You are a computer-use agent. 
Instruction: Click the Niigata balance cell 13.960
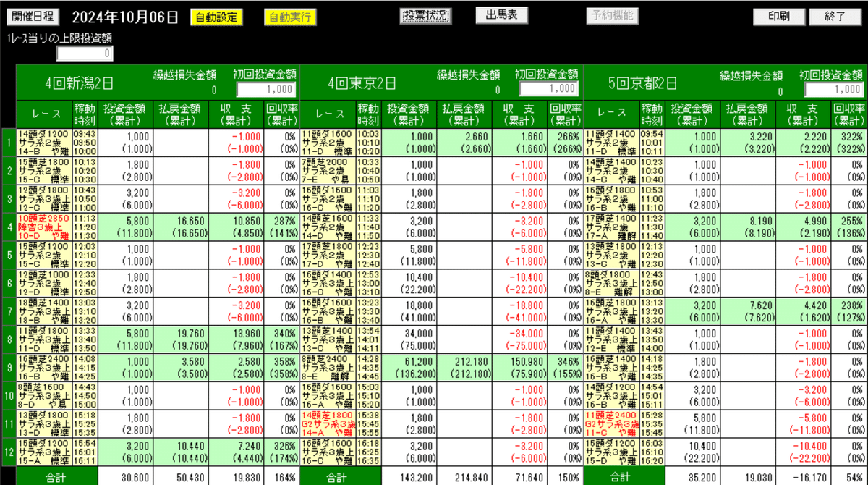pos(236,339)
